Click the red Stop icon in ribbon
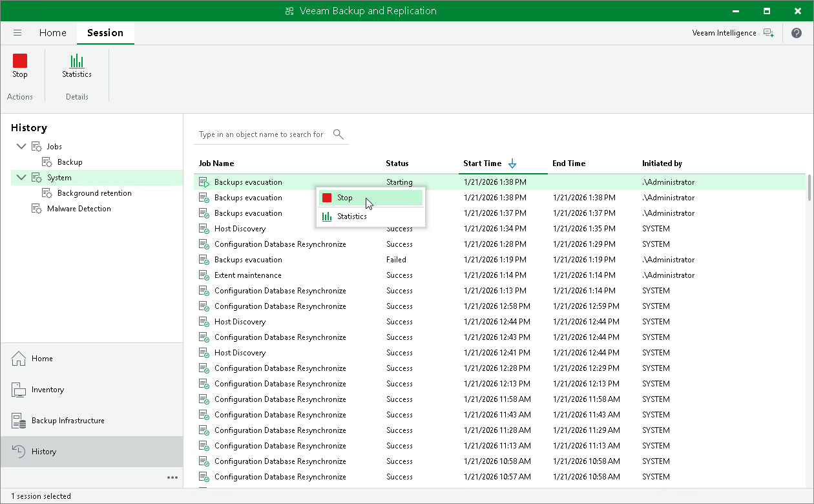This screenshot has width=814, height=504. coord(20,61)
